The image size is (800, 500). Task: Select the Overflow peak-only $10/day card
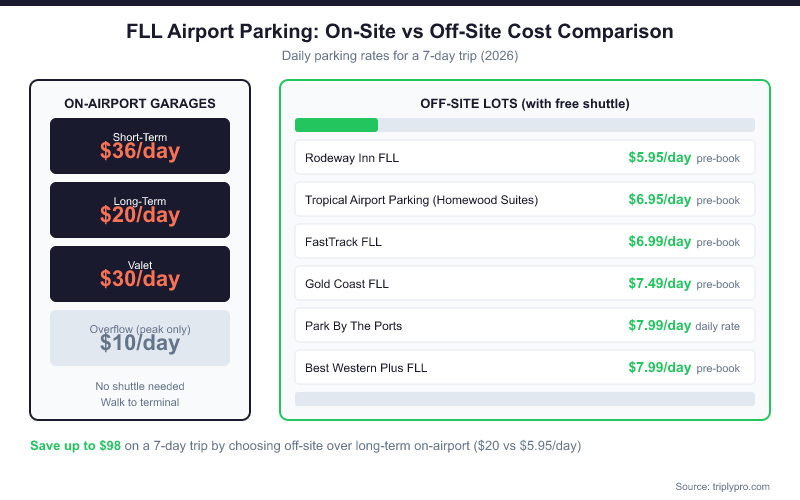[140, 338]
